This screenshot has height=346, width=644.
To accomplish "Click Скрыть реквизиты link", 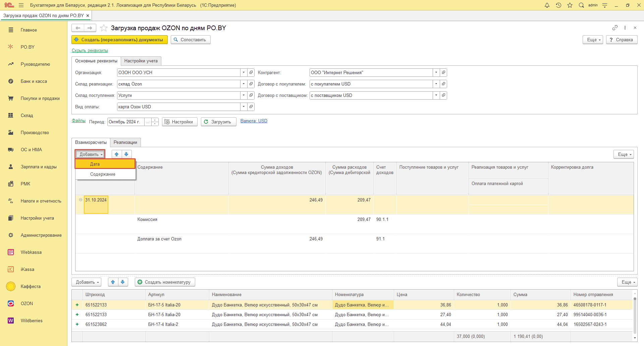I will (x=90, y=51).
